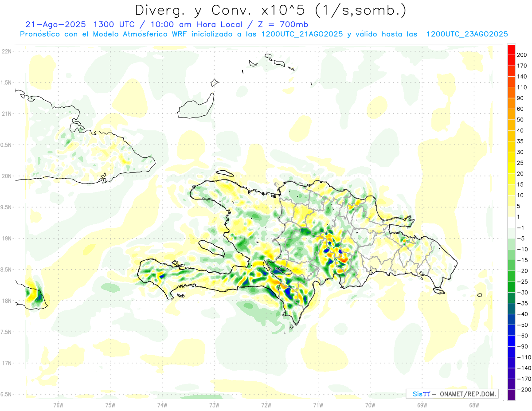Click the 73W longitude label
Image resolution: width=532 pixels, height=411 pixels.
[x=214, y=405]
